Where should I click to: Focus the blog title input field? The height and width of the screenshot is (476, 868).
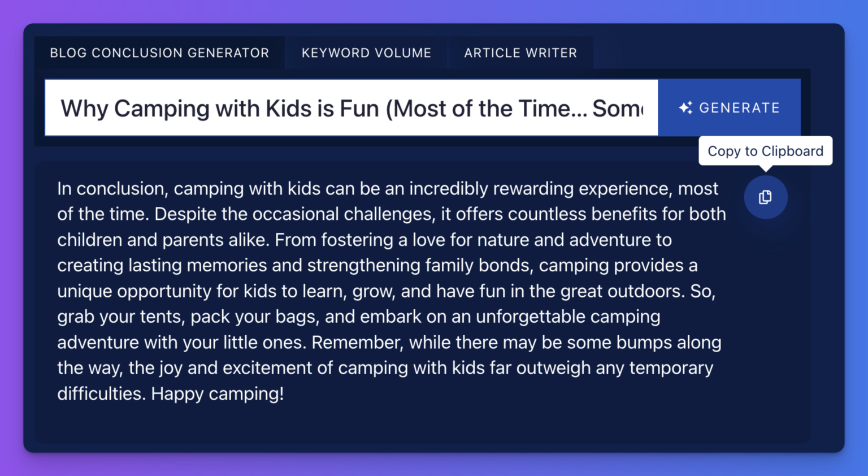click(350, 108)
